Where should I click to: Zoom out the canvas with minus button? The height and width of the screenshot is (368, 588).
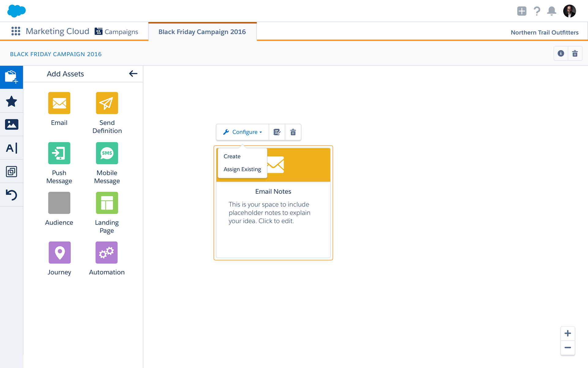(x=567, y=348)
